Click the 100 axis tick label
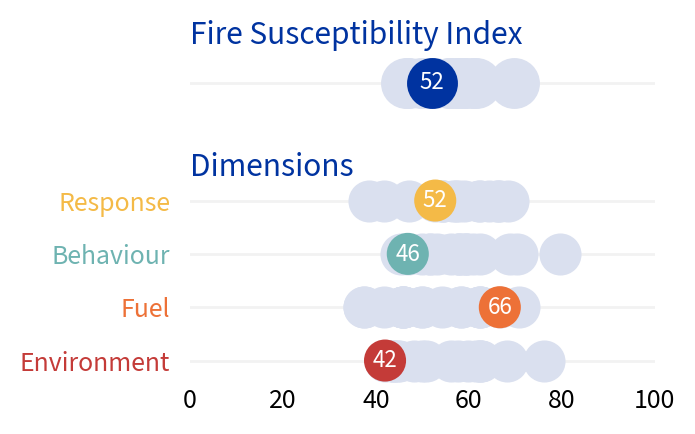 click(x=655, y=400)
